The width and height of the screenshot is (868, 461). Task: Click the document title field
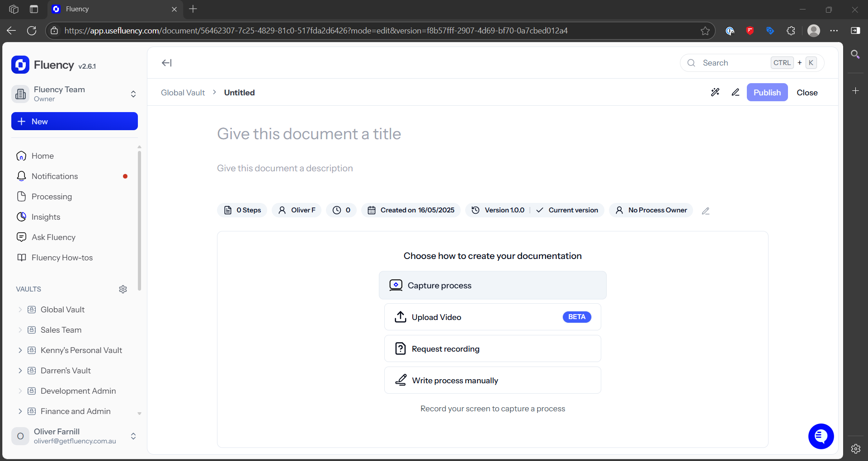309,134
